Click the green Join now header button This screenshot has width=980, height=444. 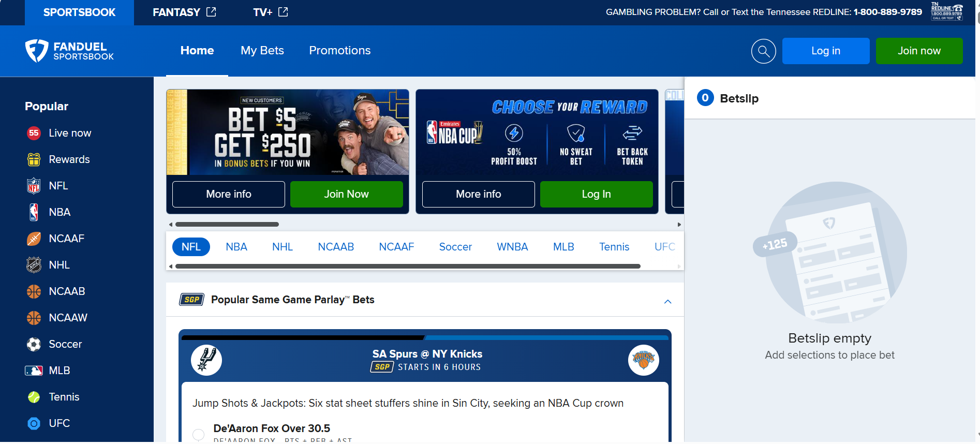(919, 51)
